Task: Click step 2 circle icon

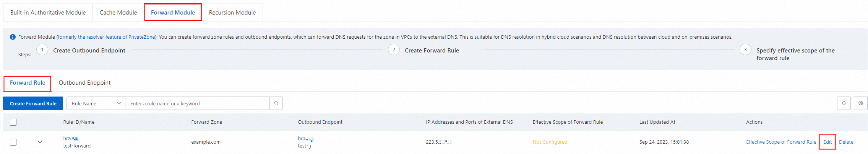Action: 394,50
